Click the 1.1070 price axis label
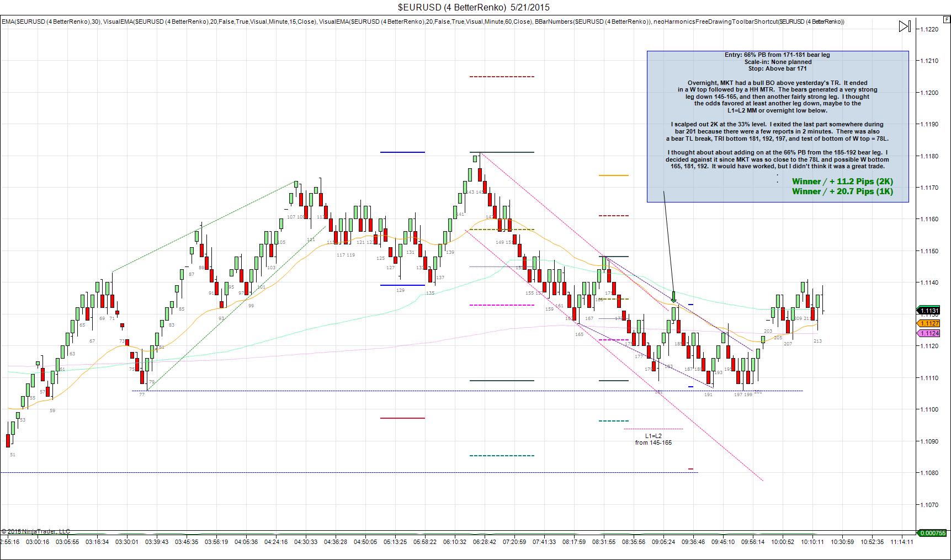The width and height of the screenshot is (951, 560). tap(928, 505)
